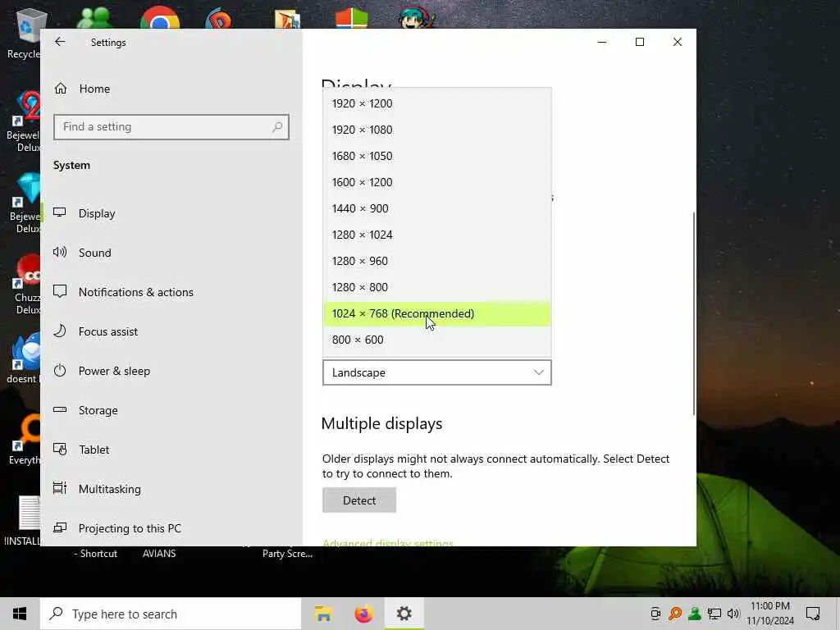Open the network icon in system tray

point(714,614)
